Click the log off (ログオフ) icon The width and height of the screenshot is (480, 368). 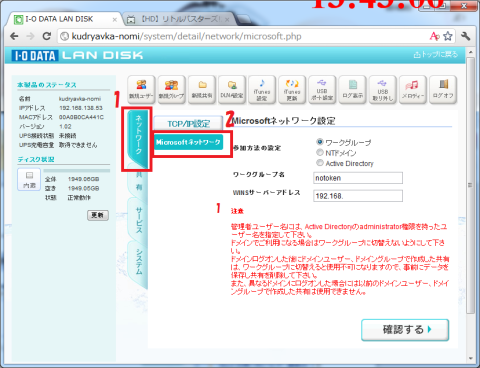(x=443, y=89)
